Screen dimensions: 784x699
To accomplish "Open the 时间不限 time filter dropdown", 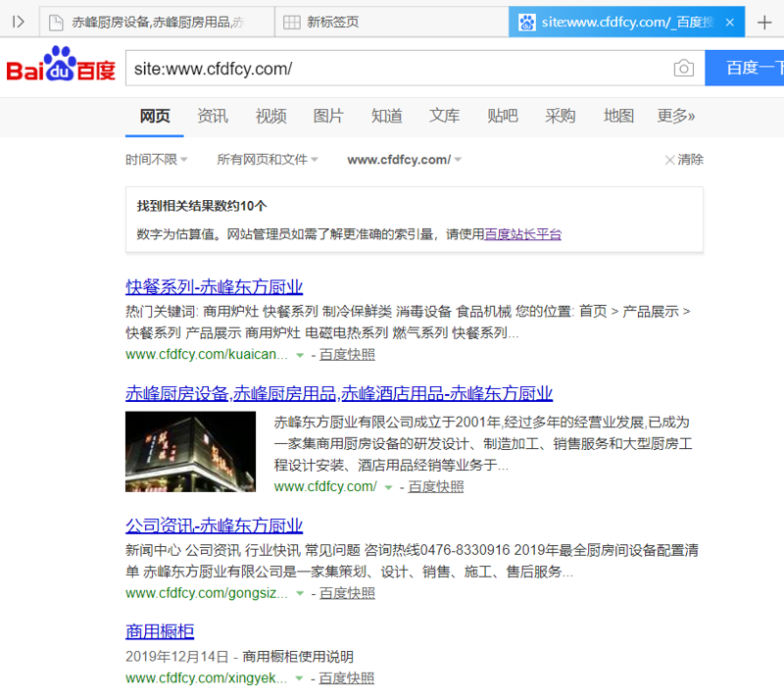I will click(x=156, y=160).
